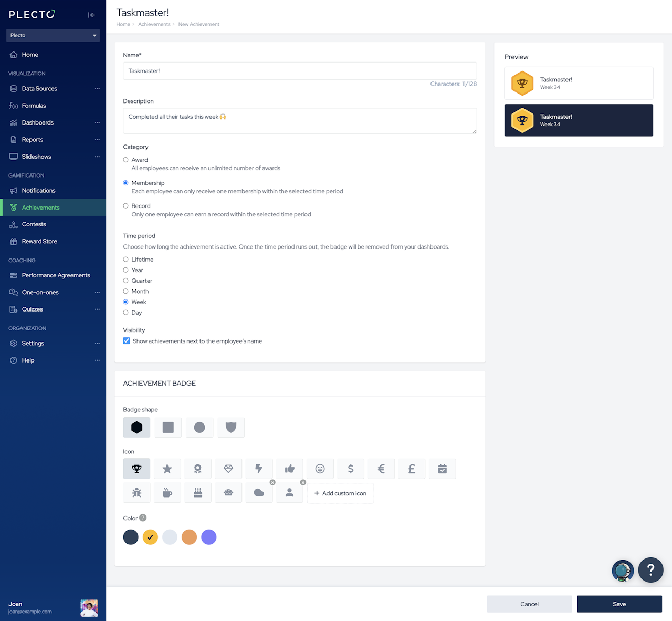Save the new achievement
Image resolution: width=672 pixels, height=621 pixels.
click(x=619, y=604)
